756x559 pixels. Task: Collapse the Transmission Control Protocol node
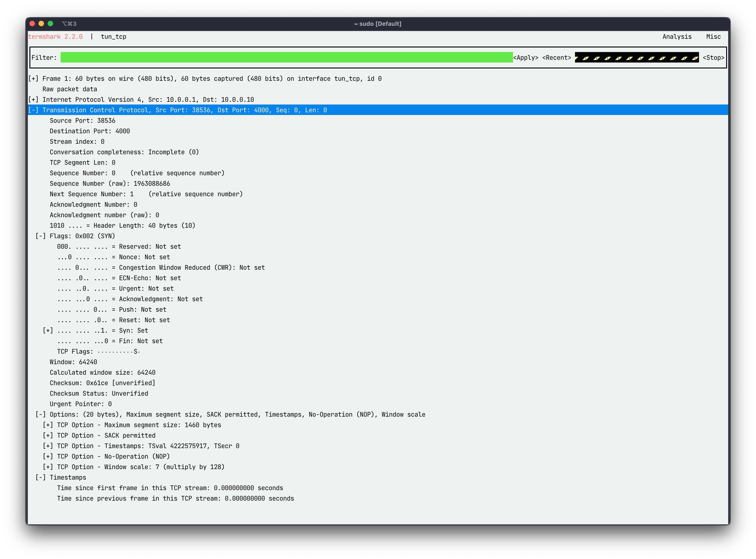point(33,110)
